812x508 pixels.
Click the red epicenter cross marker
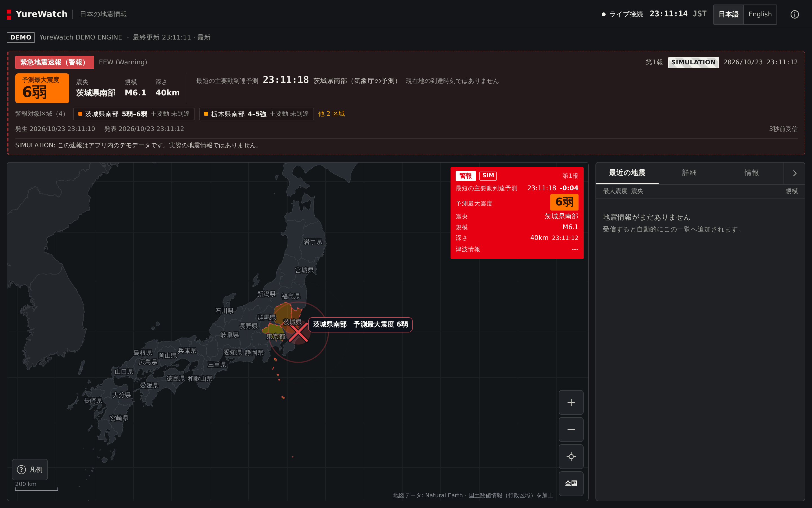pos(298,332)
